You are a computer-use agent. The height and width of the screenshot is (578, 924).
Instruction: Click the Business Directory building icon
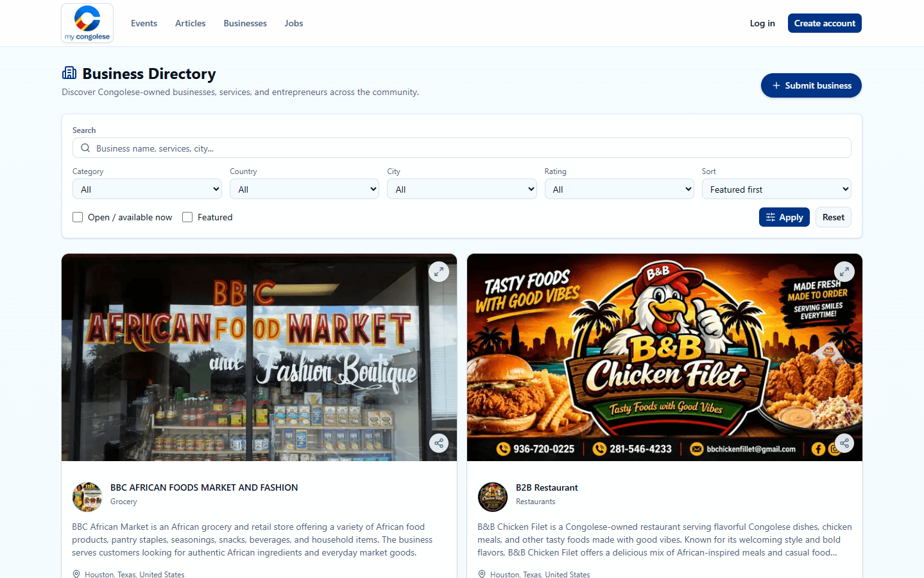coord(69,73)
